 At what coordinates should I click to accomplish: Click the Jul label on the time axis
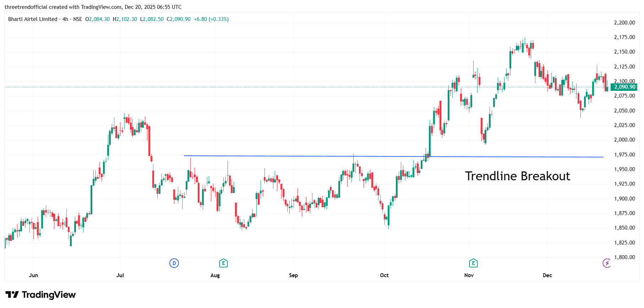[120, 275]
